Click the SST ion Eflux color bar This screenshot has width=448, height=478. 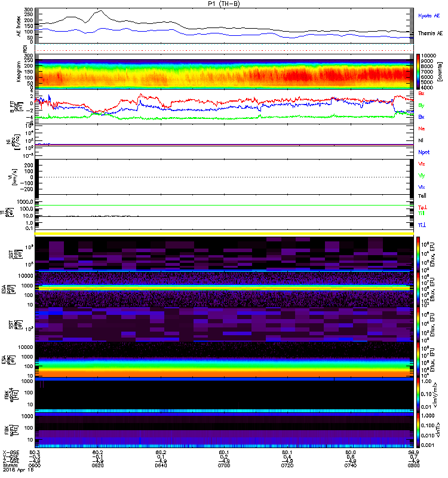click(x=418, y=254)
